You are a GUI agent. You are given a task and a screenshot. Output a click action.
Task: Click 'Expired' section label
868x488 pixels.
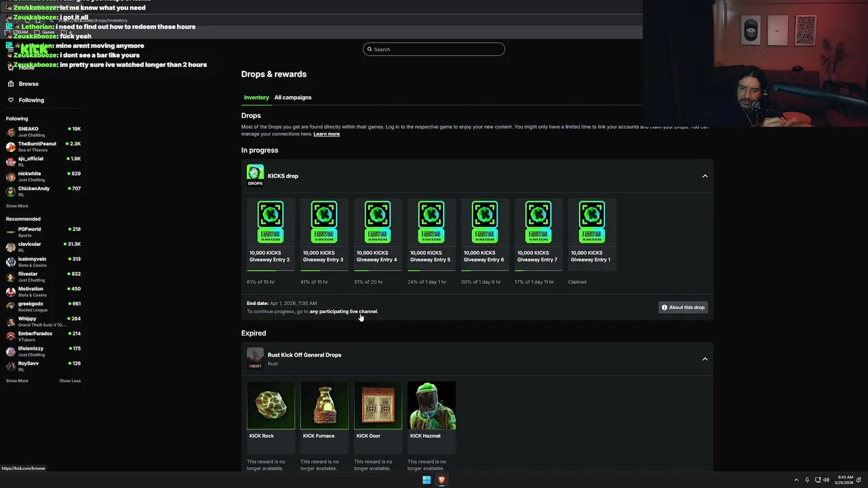[254, 333]
